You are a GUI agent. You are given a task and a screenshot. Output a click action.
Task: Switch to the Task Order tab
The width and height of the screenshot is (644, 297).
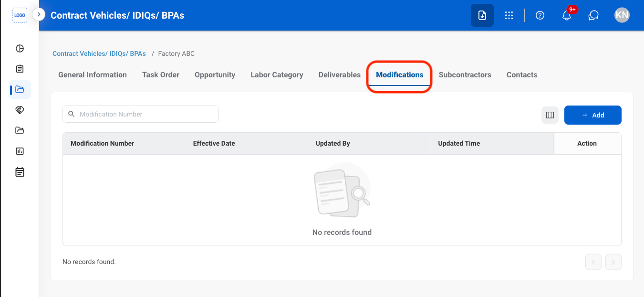point(161,75)
